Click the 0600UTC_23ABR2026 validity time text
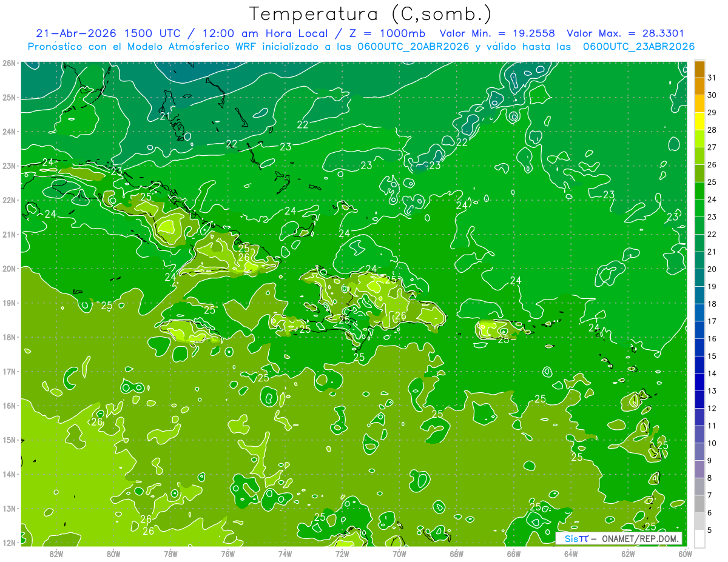 (639, 46)
